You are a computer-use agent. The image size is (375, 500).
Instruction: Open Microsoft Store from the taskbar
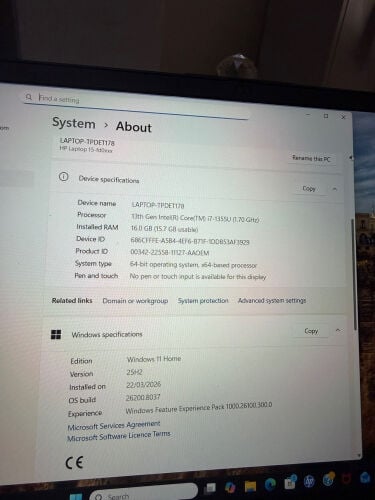pos(290,483)
